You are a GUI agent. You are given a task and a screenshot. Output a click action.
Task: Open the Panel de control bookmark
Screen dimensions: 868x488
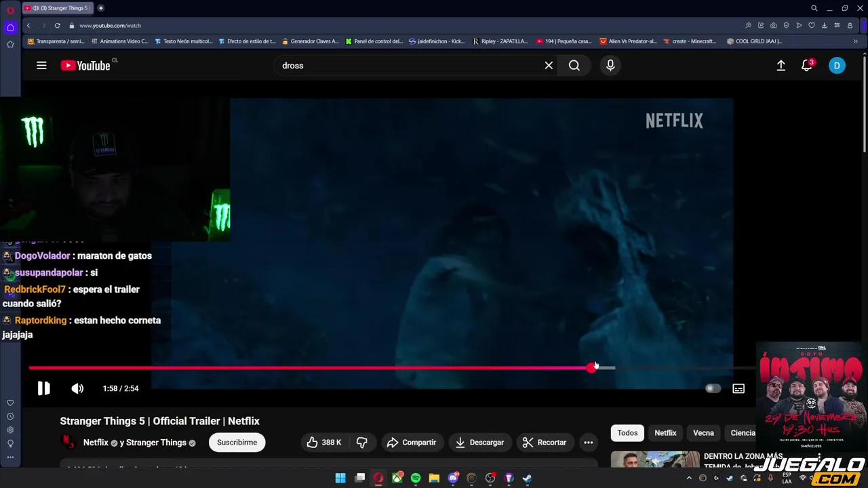point(374,41)
